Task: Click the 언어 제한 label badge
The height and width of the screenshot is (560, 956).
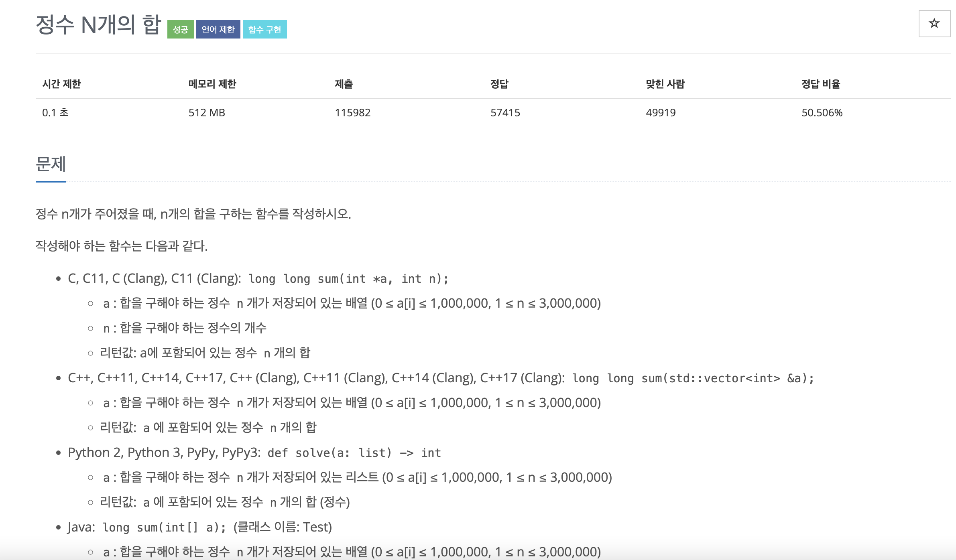Action: (218, 29)
